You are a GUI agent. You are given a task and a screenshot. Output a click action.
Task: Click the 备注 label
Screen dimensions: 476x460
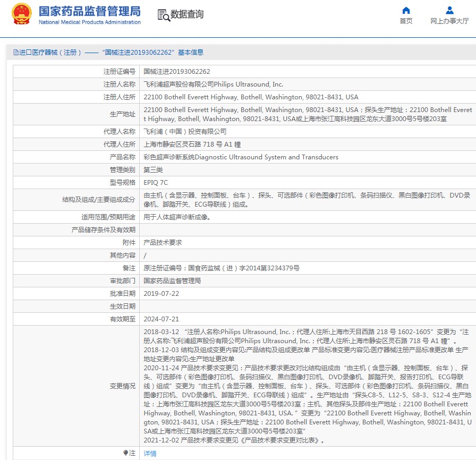point(129,268)
